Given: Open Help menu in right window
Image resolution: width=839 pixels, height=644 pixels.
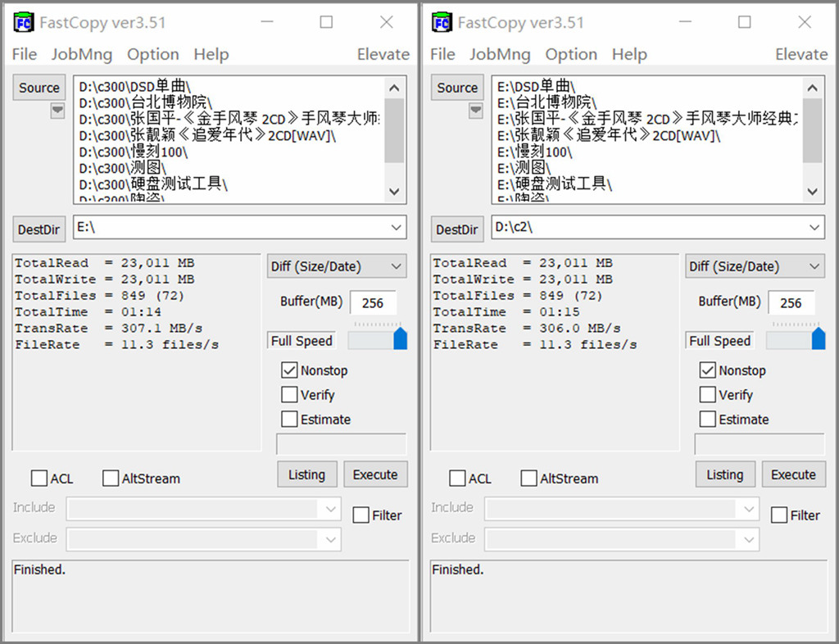Looking at the screenshot, I should tap(630, 54).
